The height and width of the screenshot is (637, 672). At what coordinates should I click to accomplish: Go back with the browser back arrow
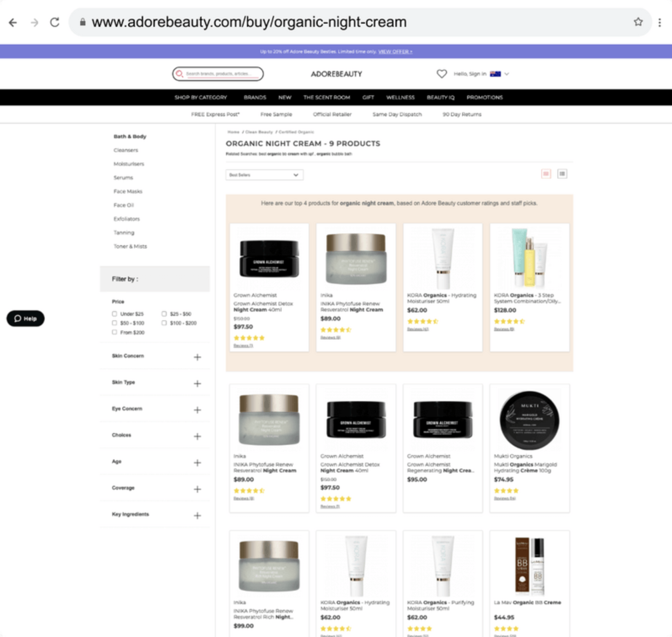[13, 22]
